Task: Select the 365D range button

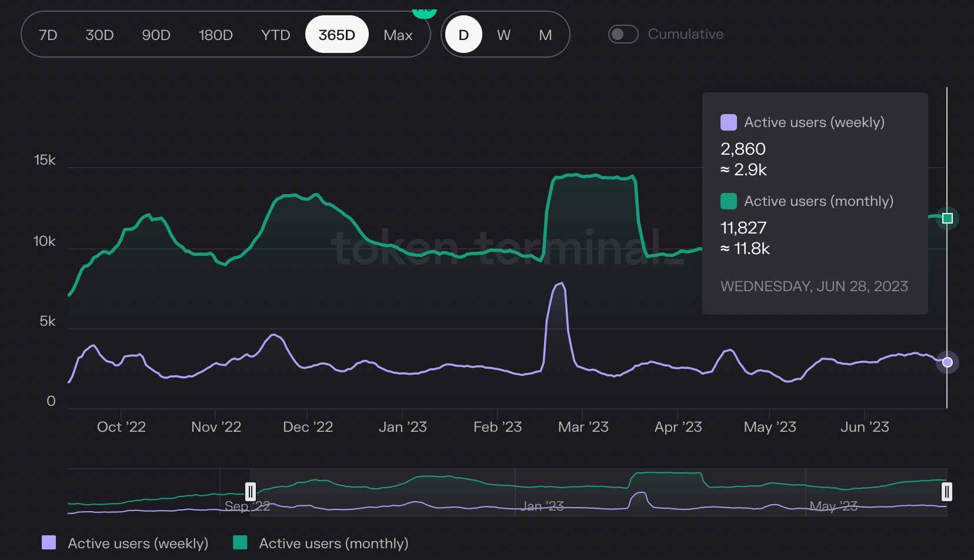Action: (x=336, y=35)
